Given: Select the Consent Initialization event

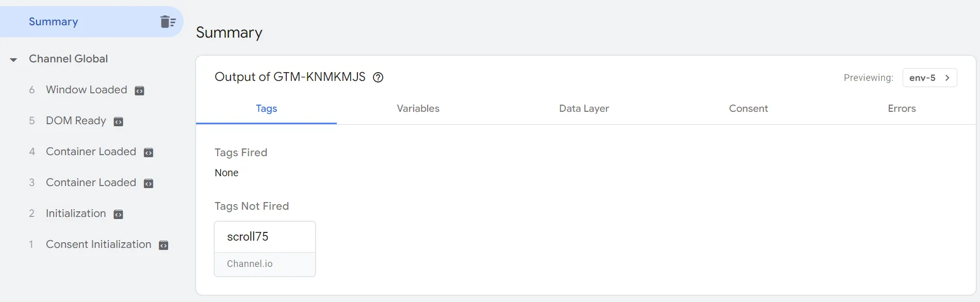Looking at the screenshot, I should 98,244.
